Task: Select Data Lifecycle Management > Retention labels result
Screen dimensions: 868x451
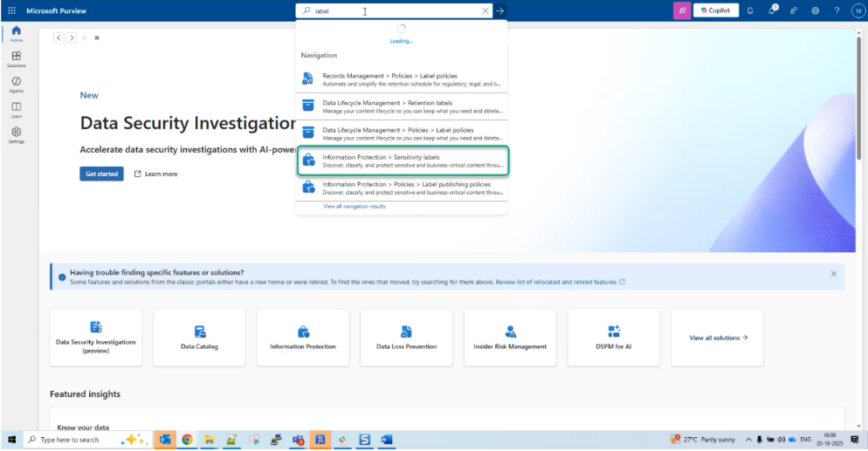Action: coord(402,106)
